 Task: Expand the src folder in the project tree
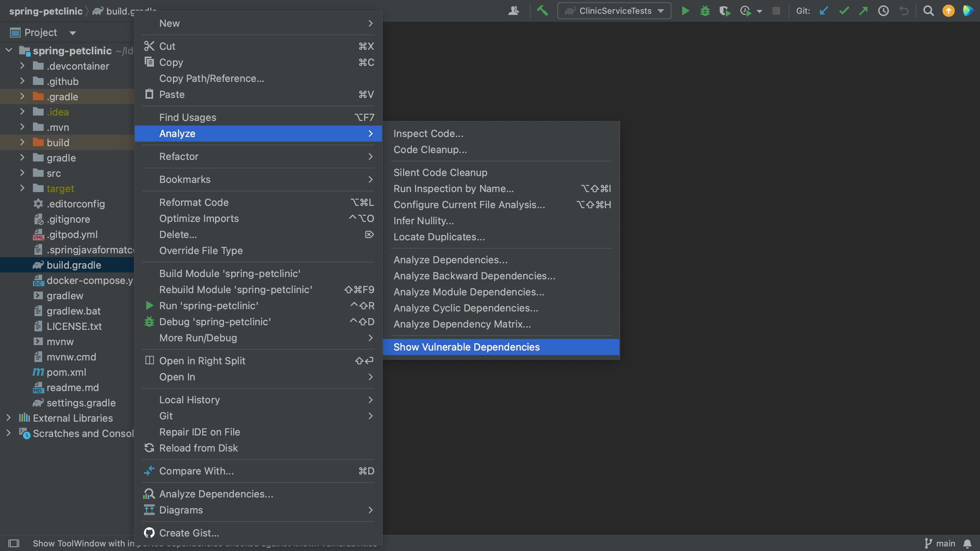pos(22,173)
